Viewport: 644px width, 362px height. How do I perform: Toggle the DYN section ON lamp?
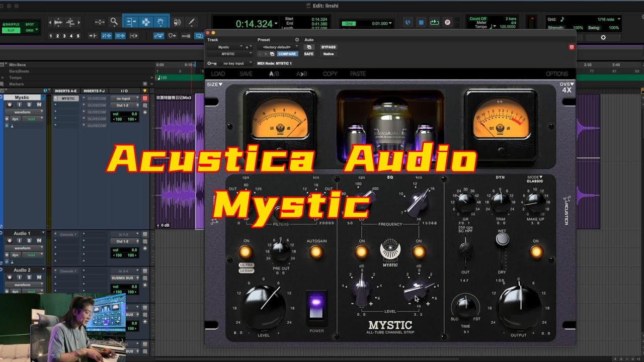[535, 251]
